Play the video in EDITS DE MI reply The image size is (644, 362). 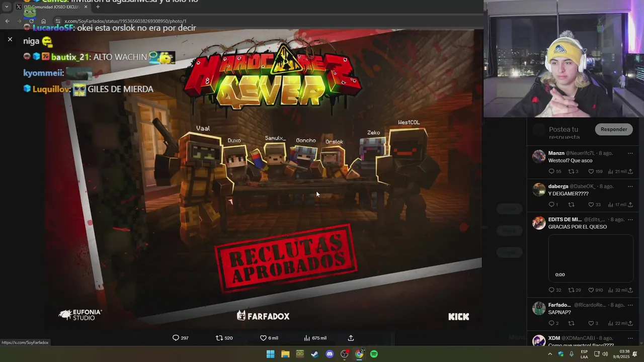coord(591,258)
